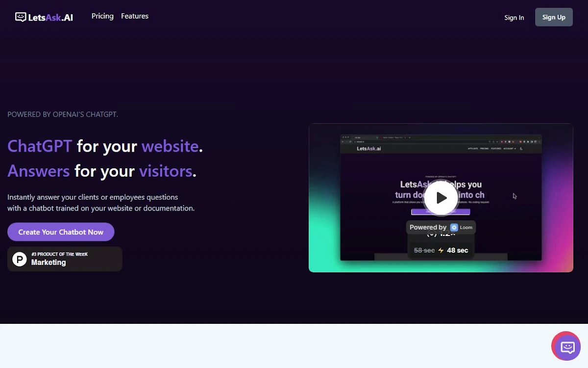The image size is (588, 368).
Task: Click the Loom logo icon
Action: 454,227
